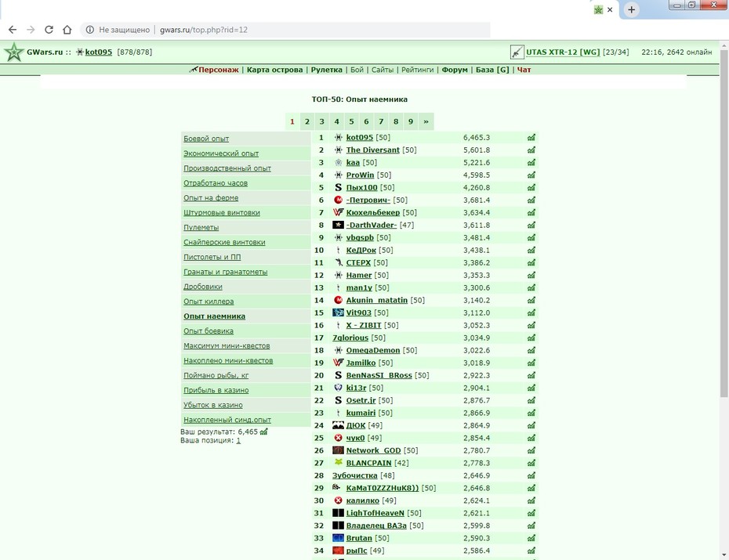Click the browser address bar
This screenshot has width=729, height=560.
[x=285, y=30]
